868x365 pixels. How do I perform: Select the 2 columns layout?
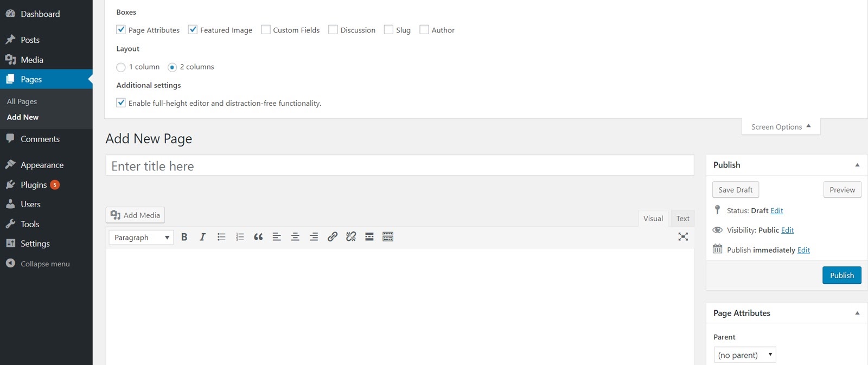coord(172,67)
